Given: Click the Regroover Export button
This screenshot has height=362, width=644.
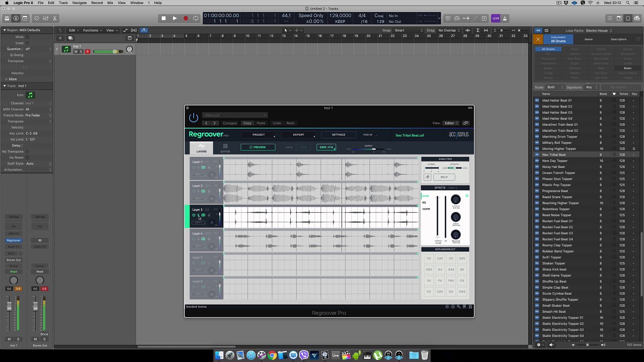Looking at the screenshot, I should coord(299,135).
